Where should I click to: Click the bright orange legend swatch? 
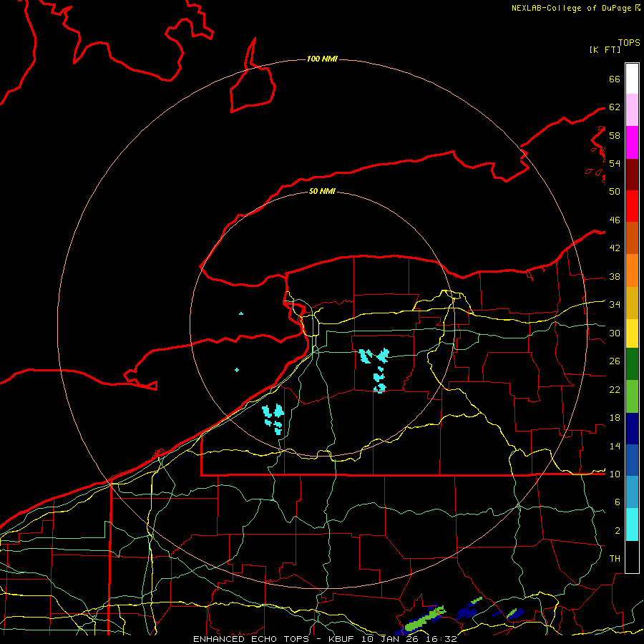(x=632, y=270)
